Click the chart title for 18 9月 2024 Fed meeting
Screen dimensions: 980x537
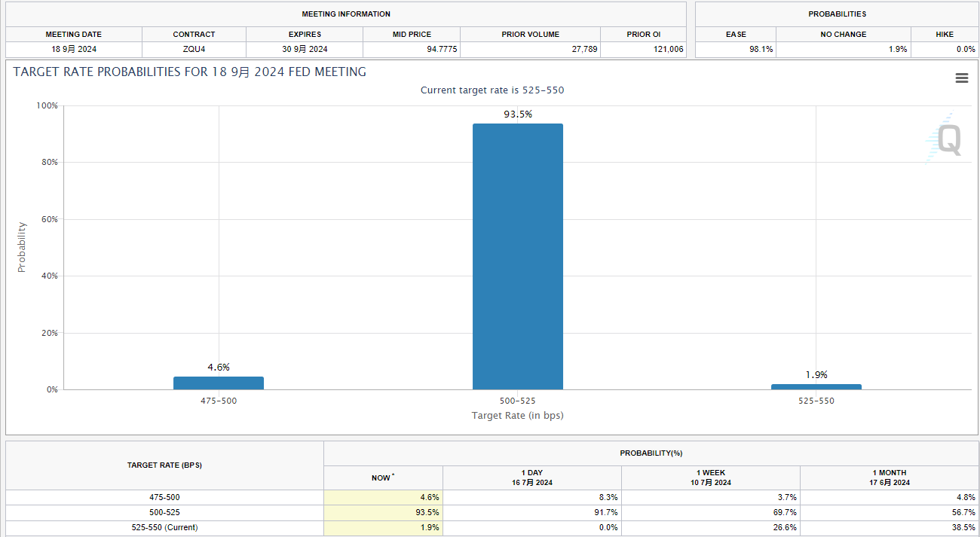coord(190,72)
